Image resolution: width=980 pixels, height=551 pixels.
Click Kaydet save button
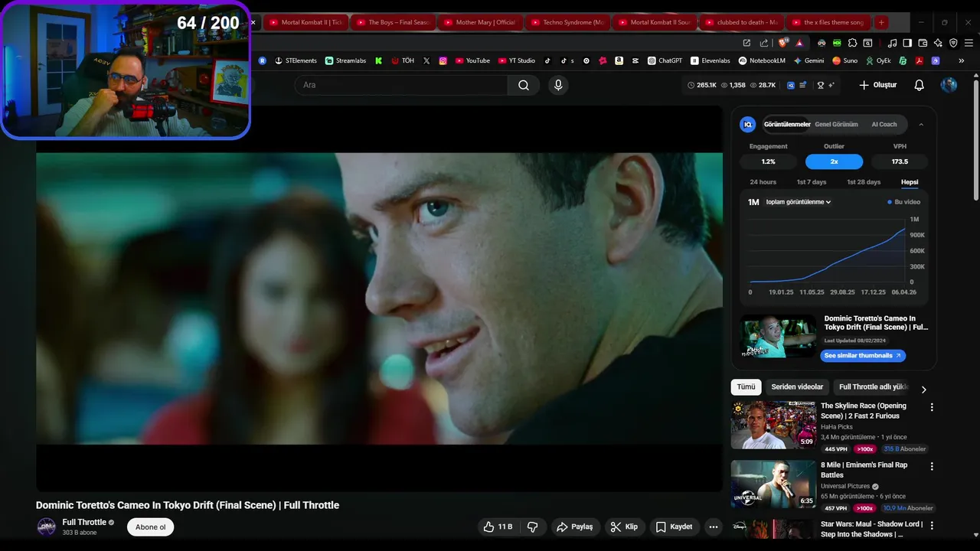pos(675,527)
